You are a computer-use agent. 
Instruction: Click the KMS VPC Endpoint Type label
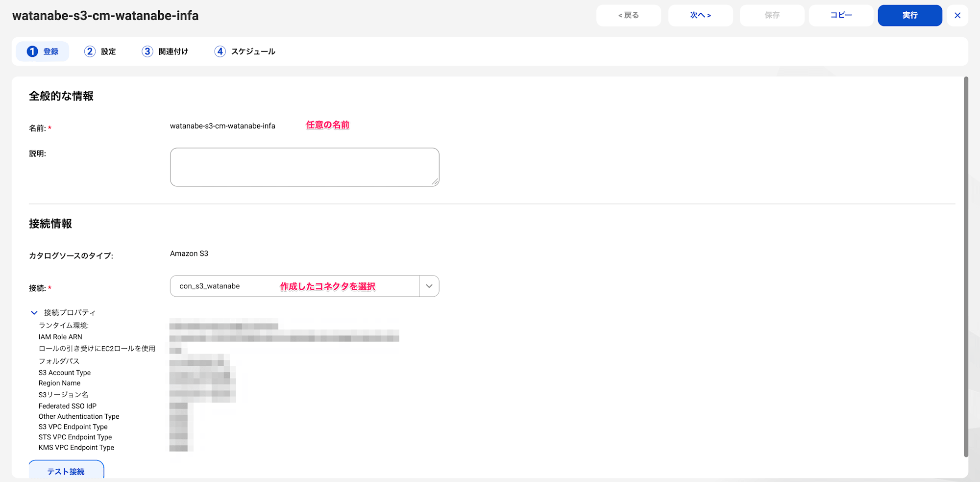(x=76, y=447)
